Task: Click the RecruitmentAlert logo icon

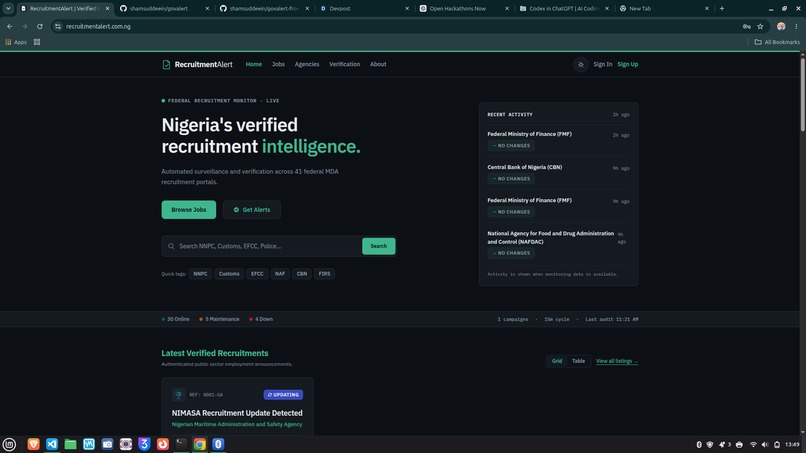Action: (166, 64)
